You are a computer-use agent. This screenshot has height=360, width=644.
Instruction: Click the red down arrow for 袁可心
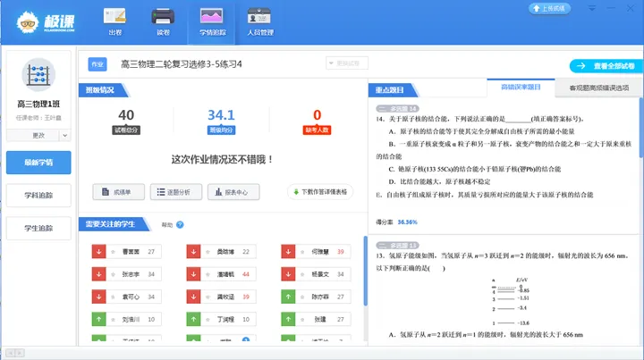[x=99, y=297]
